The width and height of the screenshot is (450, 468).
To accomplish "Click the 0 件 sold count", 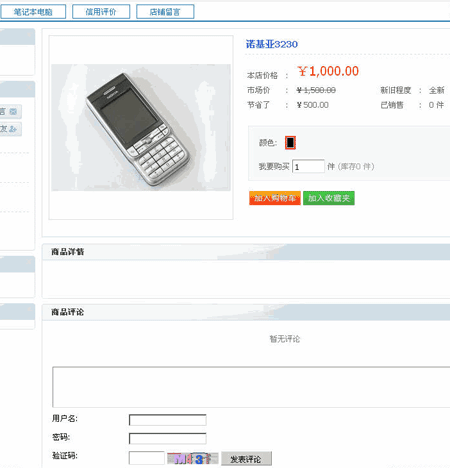I will pyautogui.click(x=436, y=105).
